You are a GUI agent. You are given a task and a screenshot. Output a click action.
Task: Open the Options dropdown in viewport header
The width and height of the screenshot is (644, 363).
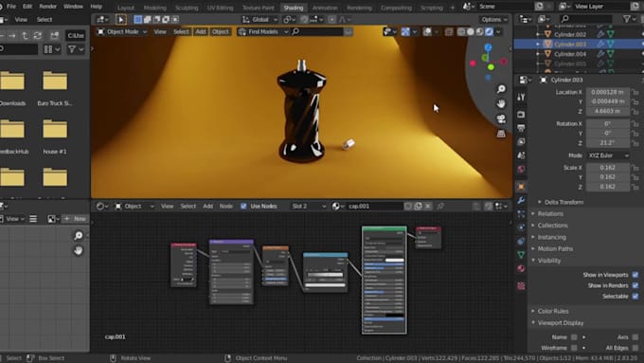point(493,19)
